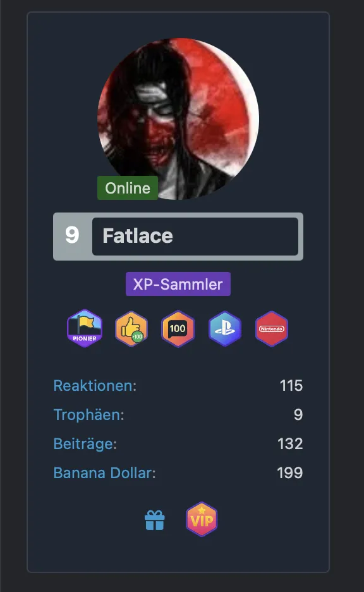364x592 pixels.
Task: Click the level 9 number indicator
Action: click(72, 235)
